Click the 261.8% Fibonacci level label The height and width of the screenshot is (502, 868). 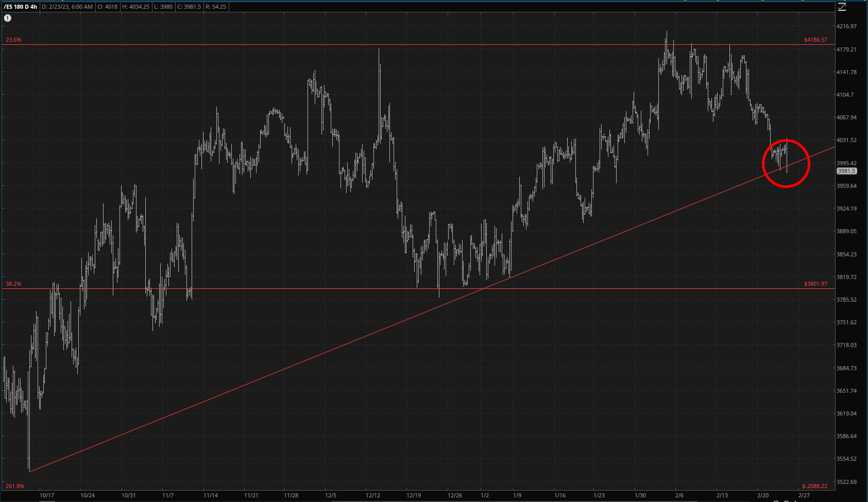tap(15, 486)
